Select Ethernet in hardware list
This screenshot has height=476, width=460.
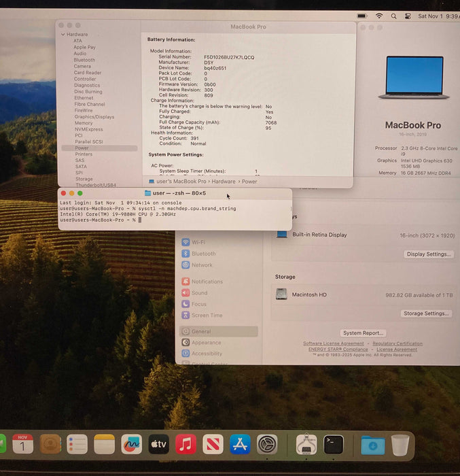pos(84,98)
